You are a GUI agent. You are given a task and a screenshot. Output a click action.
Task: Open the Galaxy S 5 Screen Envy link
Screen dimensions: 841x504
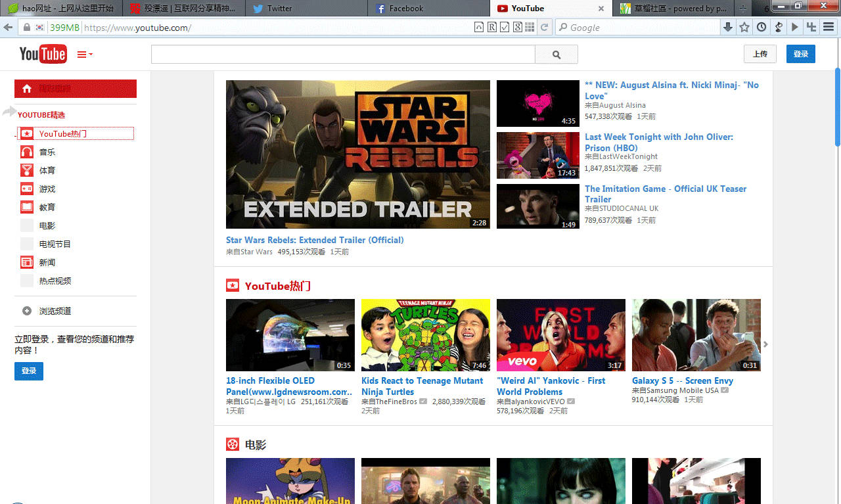click(683, 380)
